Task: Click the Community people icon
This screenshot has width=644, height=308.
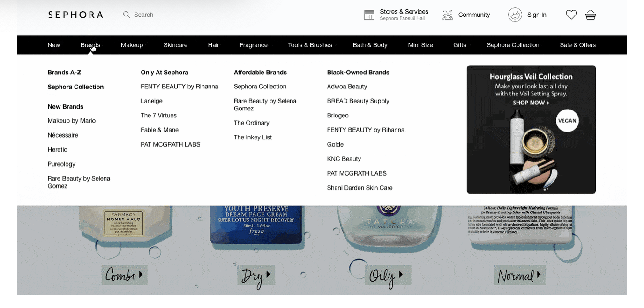Action: click(448, 15)
